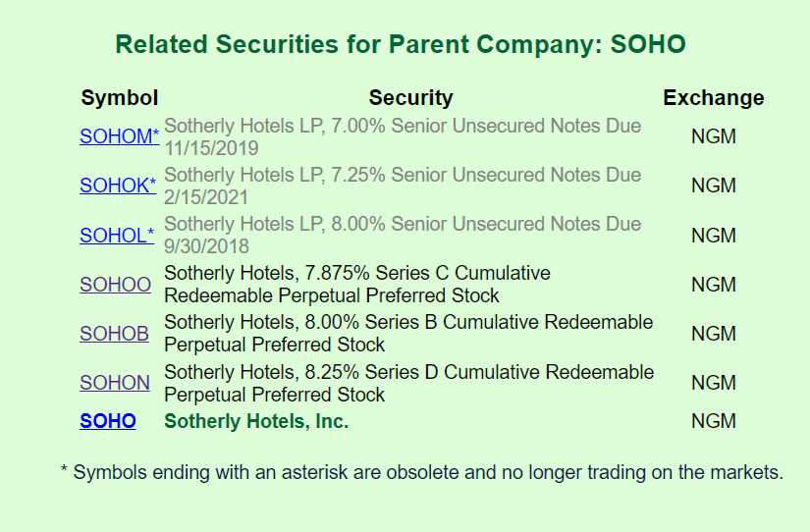Click the bold SOHO parent company link
810x532 pixels.
point(108,421)
